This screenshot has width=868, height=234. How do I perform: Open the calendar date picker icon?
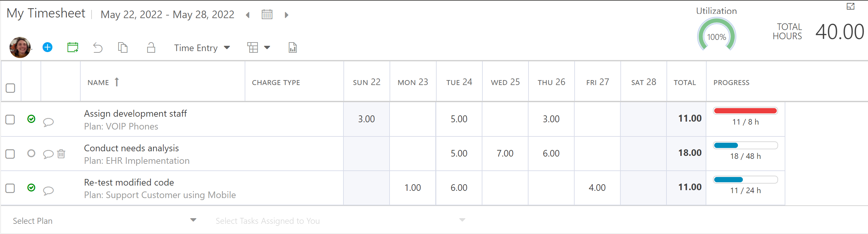[x=267, y=15]
